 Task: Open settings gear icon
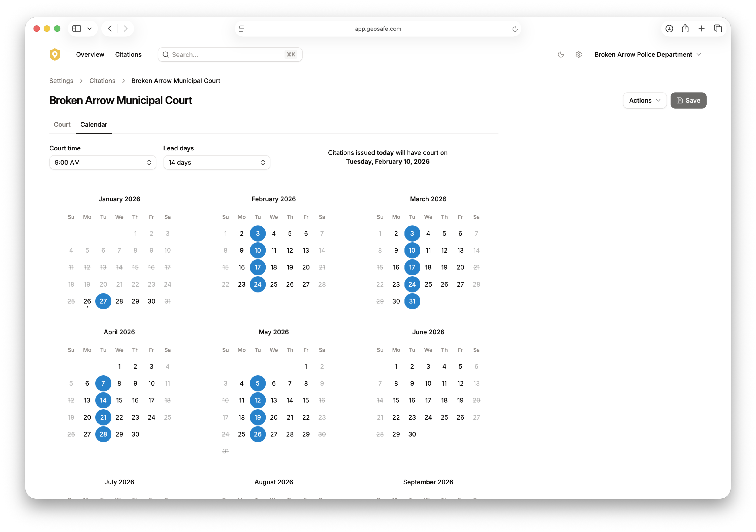(579, 54)
